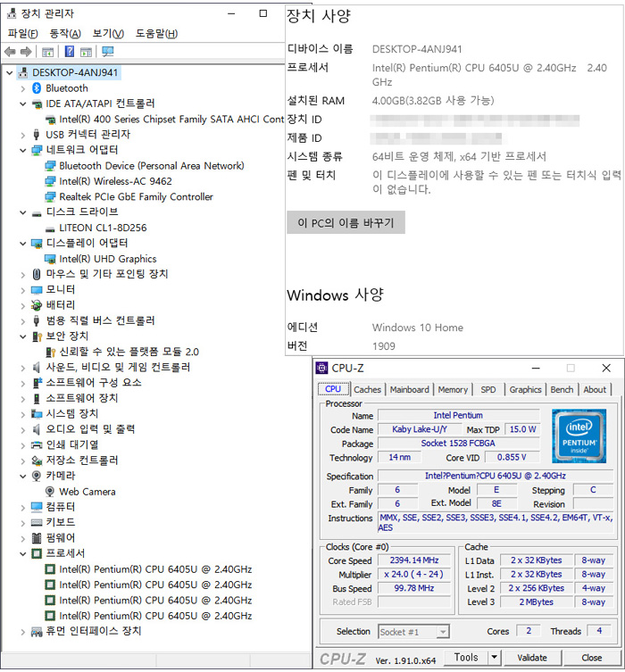Select Bluetooth Device (Personal Area Network)
Screen dimensions: 625x672
point(151,166)
